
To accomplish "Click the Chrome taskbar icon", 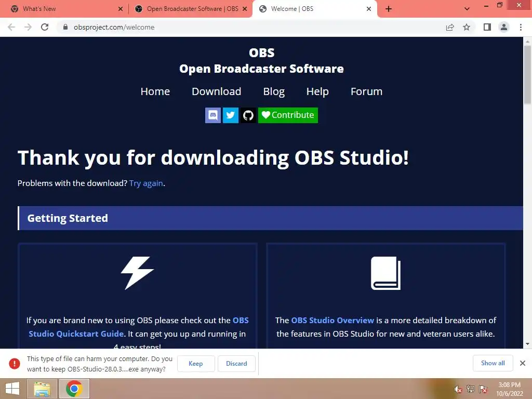I will (x=74, y=389).
